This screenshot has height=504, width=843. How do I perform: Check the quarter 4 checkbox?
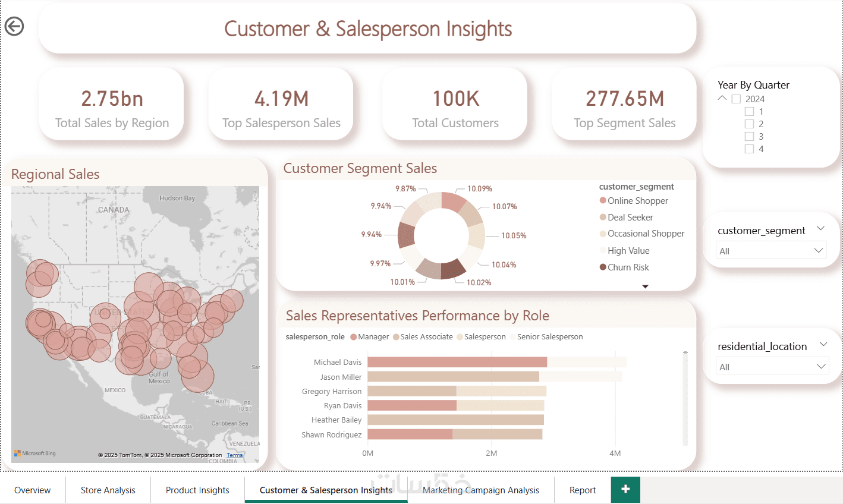tap(749, 149)
